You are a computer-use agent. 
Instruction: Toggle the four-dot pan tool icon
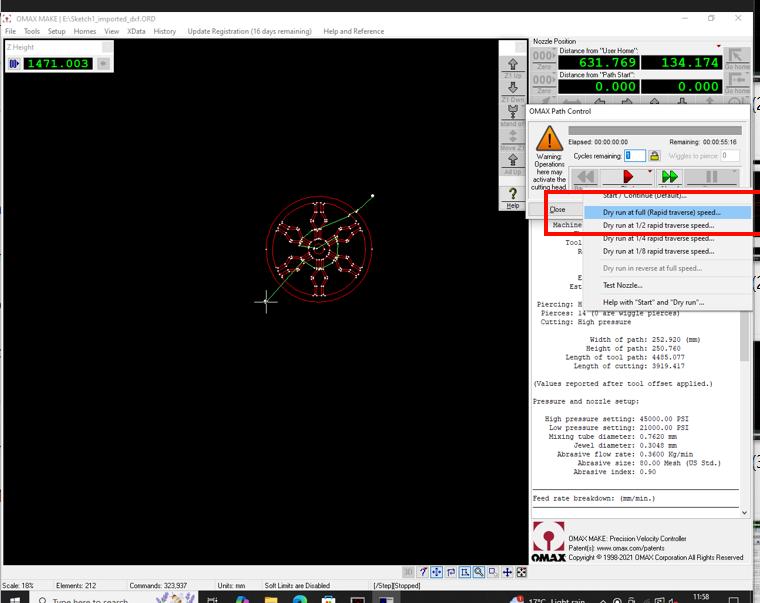point(437,572)
